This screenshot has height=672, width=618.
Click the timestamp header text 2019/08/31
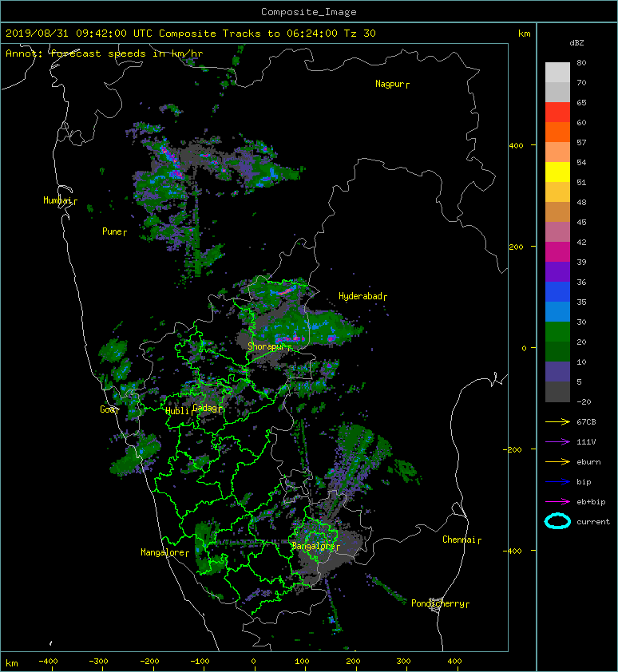click(x=37, y=34)
